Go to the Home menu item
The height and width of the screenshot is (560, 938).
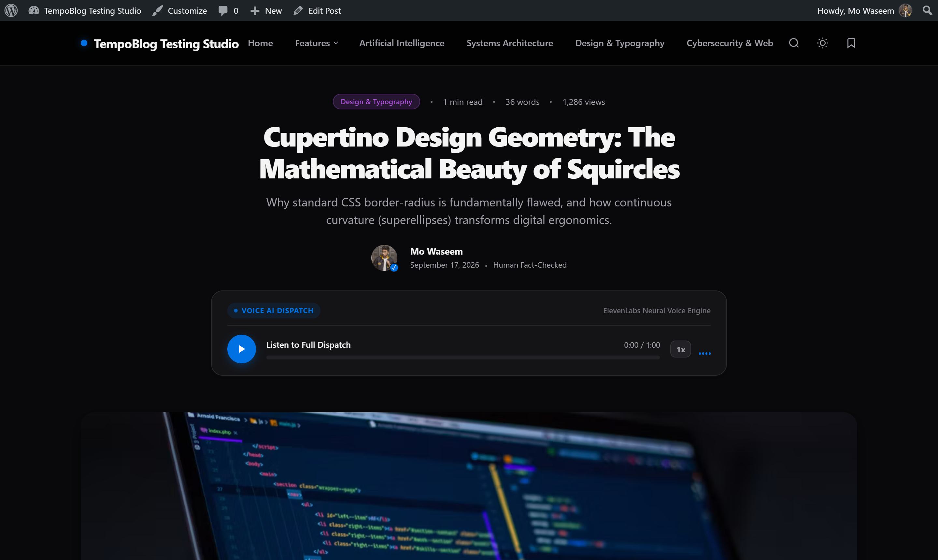pyautogui.click(x=261, y=43)
